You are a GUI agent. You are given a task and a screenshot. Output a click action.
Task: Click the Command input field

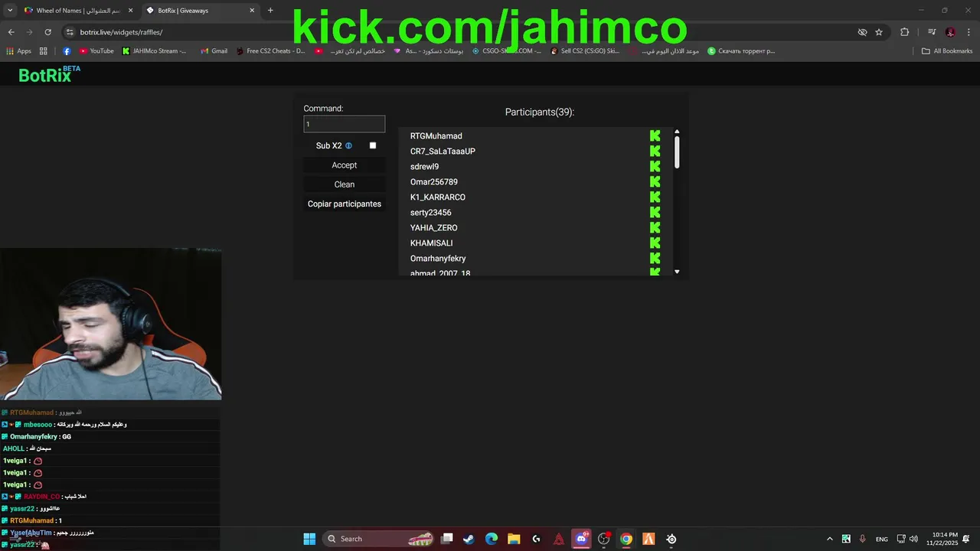345,124
